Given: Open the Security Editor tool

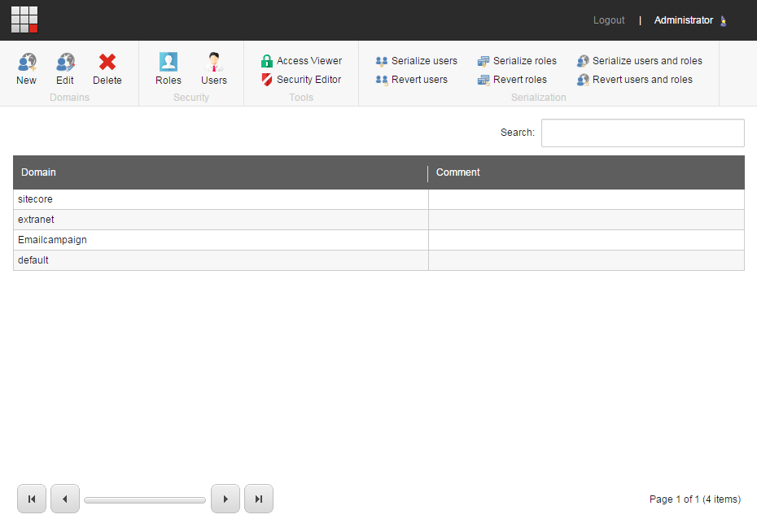Looking at the screenshot, I should pos(302,80).
